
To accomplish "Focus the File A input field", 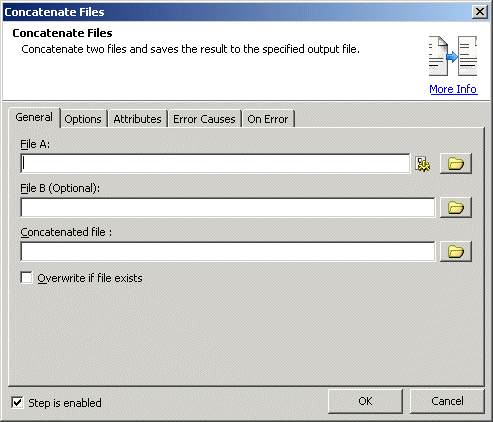I will [215, 164].
